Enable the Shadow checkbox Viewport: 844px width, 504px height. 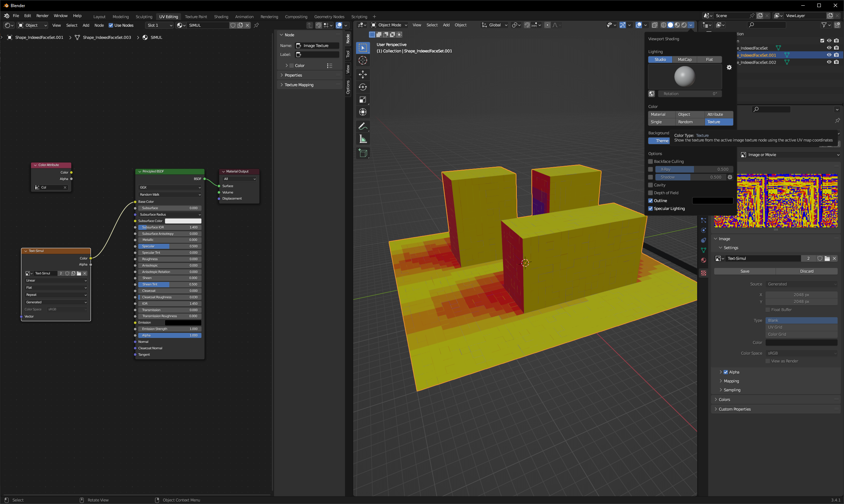pyautogui.click(x=650, y=177)
